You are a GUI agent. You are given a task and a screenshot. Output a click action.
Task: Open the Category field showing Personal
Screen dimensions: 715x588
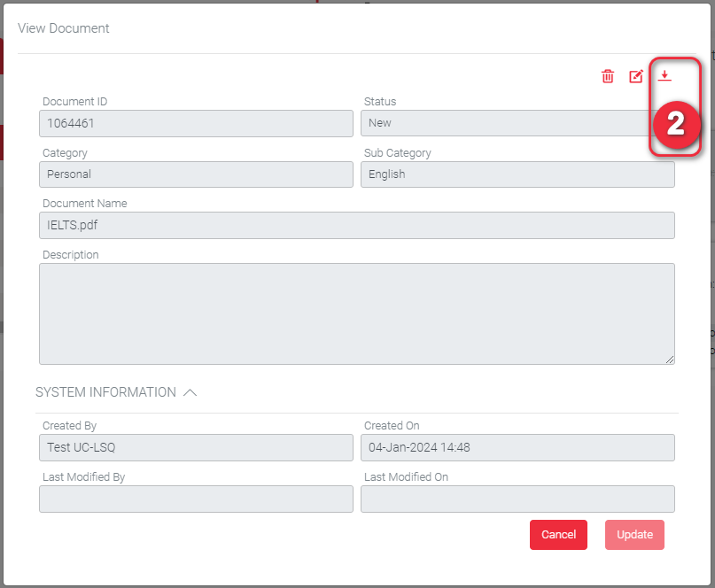tap(196, 174)
